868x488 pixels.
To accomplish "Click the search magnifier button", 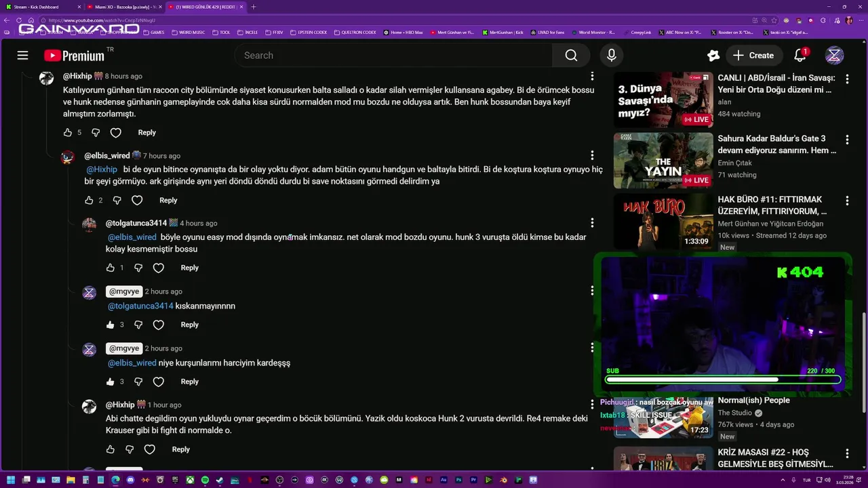I will [571, 56].
